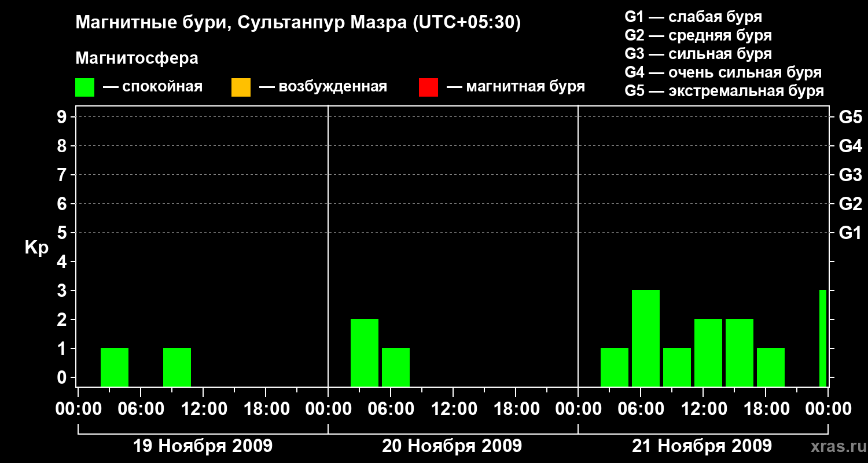The width and height of the screenshot is (868, 463).
Task: Click 'G1 — слабая буря' legend line
Action: click(693, 17)
